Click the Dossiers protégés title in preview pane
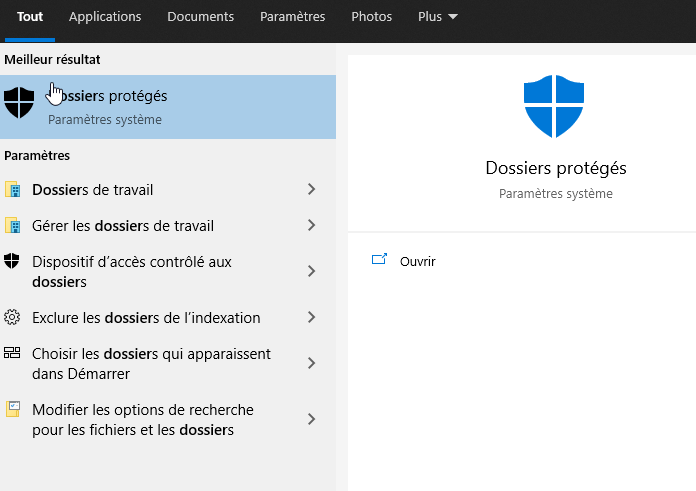 tap(556, 168)
